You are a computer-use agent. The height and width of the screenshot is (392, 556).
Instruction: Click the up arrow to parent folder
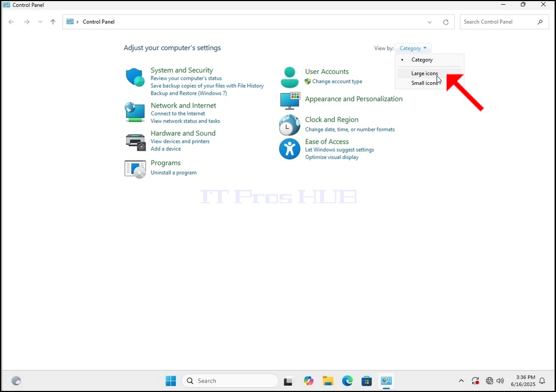[53, 22]
